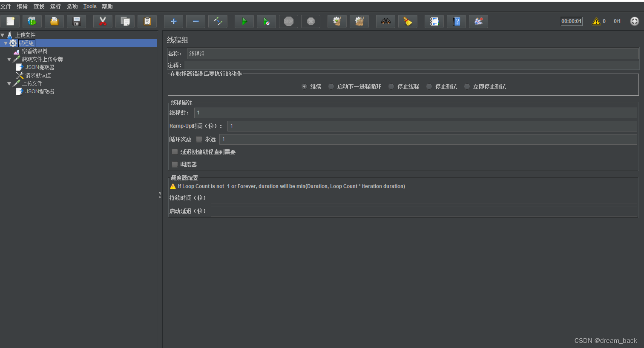644x348 pixels.
Task: Select the 线程组 tree item
Action: pyautogui.click(x=26, y=43)
